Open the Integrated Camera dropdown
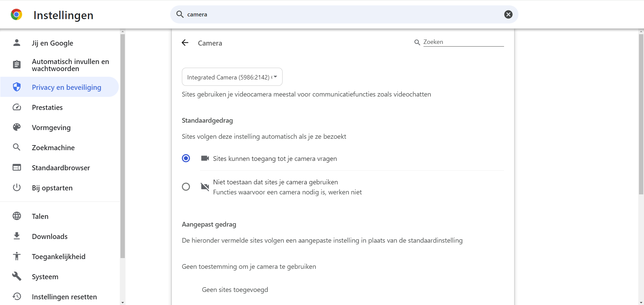Viewport: 644px width, 305px height. click(x=232, y=77)
